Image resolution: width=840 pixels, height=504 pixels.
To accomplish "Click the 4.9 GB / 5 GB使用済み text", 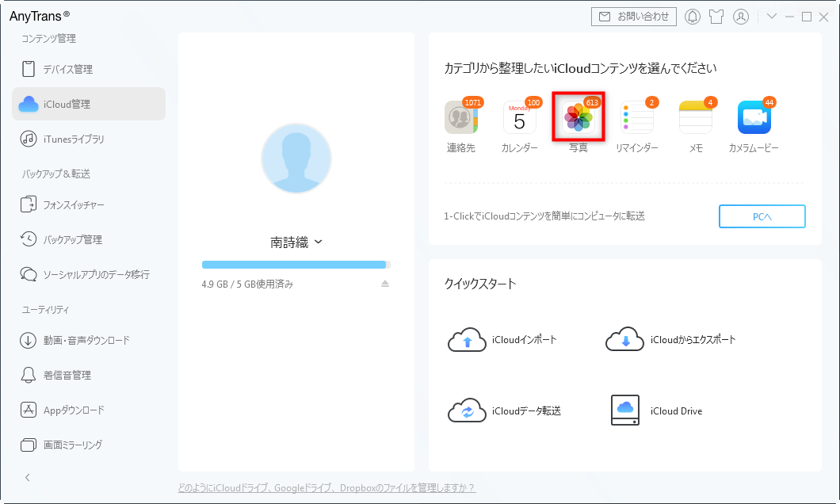I will pyautogui.click(x=247, y=284).
